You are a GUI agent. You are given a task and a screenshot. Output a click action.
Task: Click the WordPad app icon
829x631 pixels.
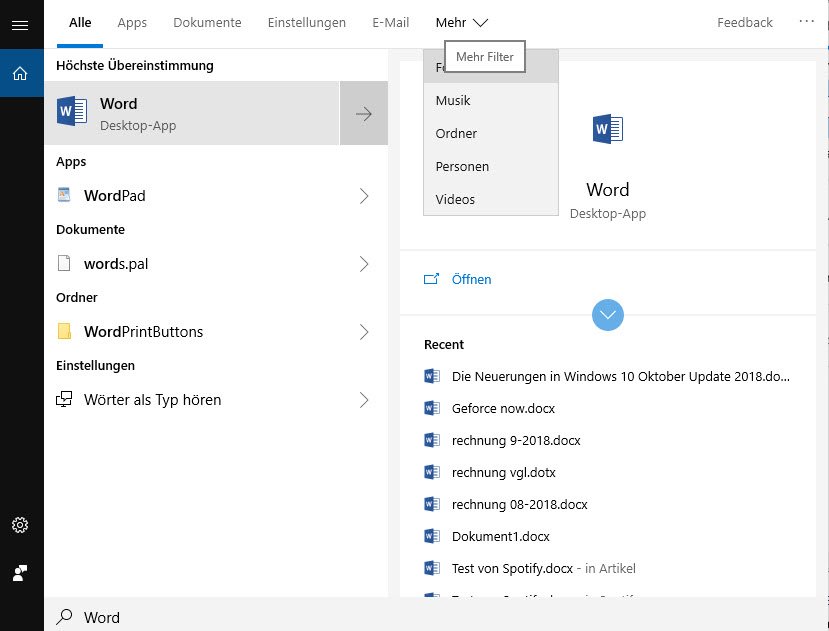point(65,196)
